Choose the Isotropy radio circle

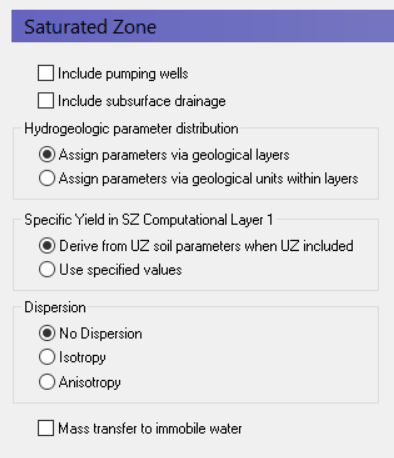coord(47,357)
